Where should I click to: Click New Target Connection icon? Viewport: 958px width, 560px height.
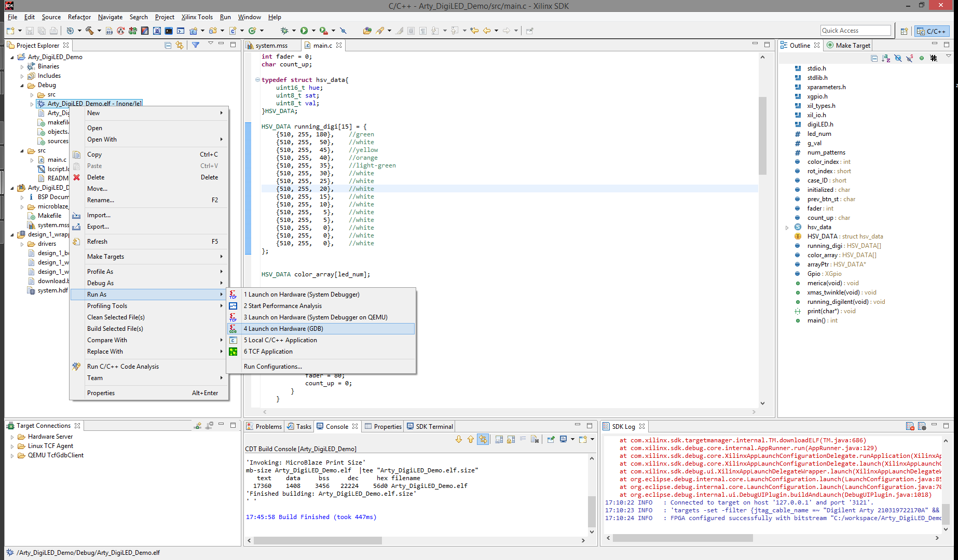197,426
